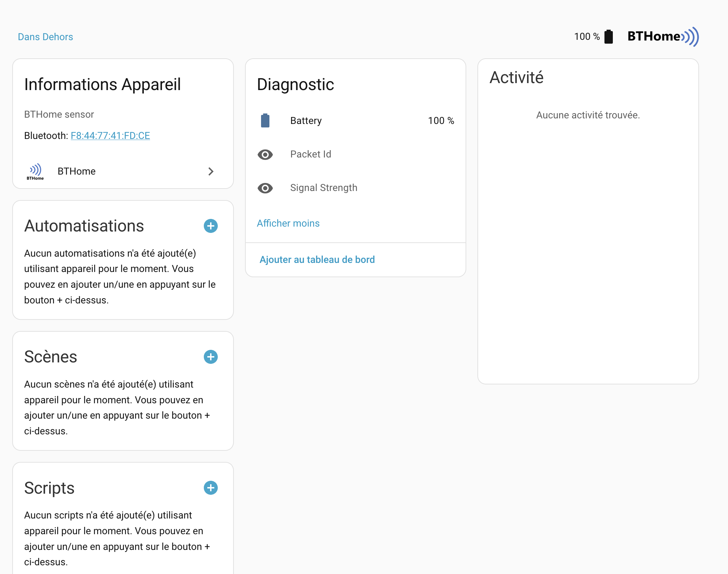Click Ajouter au tableau de bord

[x=317, y=260]
